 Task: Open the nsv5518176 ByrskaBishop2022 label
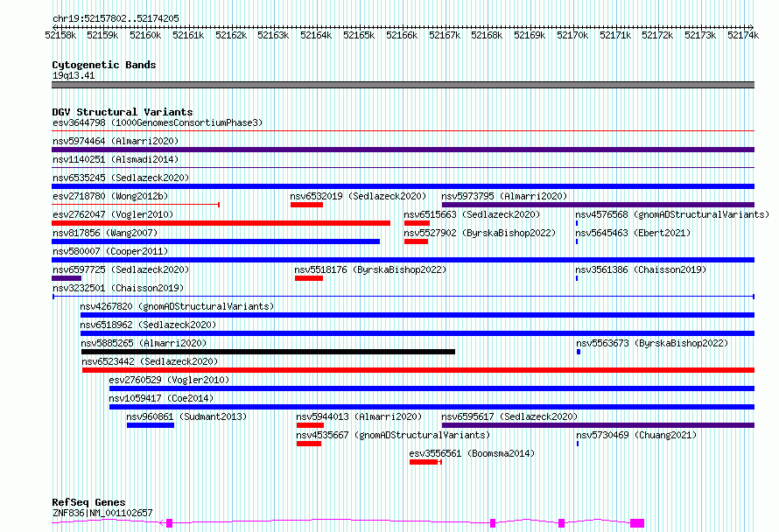[x=370, y=269]
